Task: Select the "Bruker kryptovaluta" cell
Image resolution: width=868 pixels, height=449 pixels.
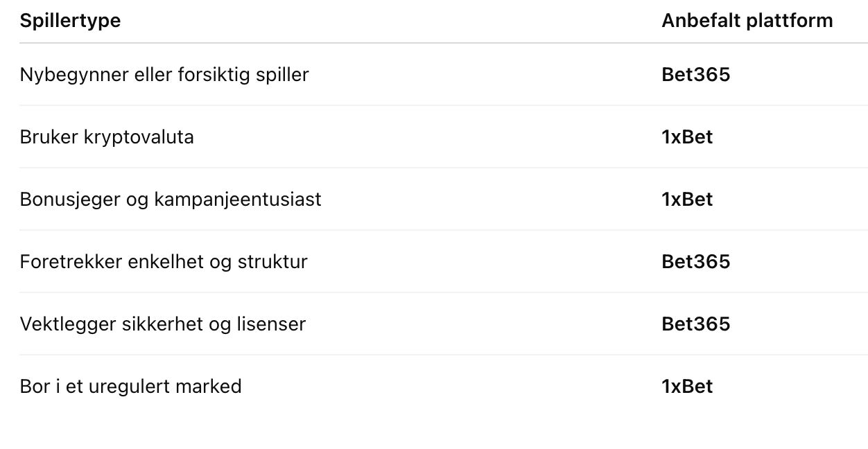Action: point(107,137)
